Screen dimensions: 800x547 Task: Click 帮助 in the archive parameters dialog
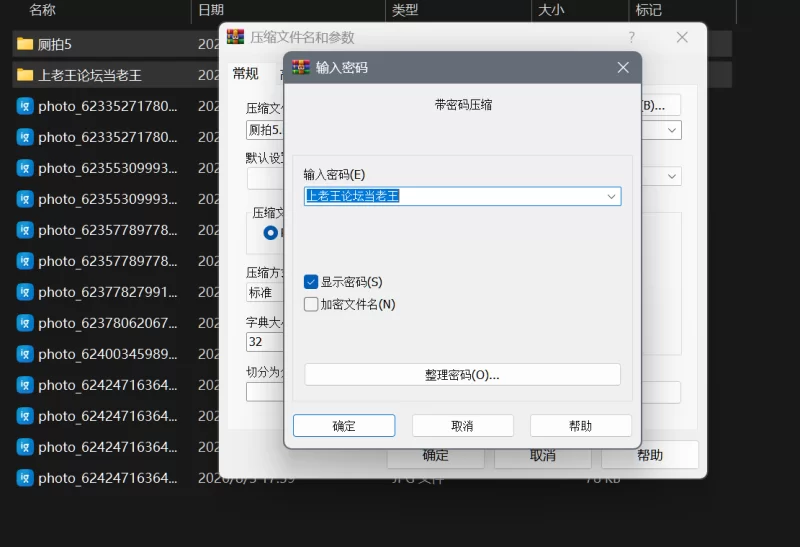pyautogui.click(x=650, y=456)
